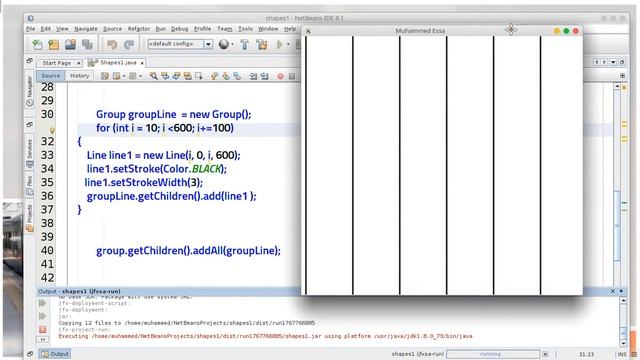Click the 'group.getChildren().addAll(groupLine);' code line

pyautogui.click(x=189, y=251)
